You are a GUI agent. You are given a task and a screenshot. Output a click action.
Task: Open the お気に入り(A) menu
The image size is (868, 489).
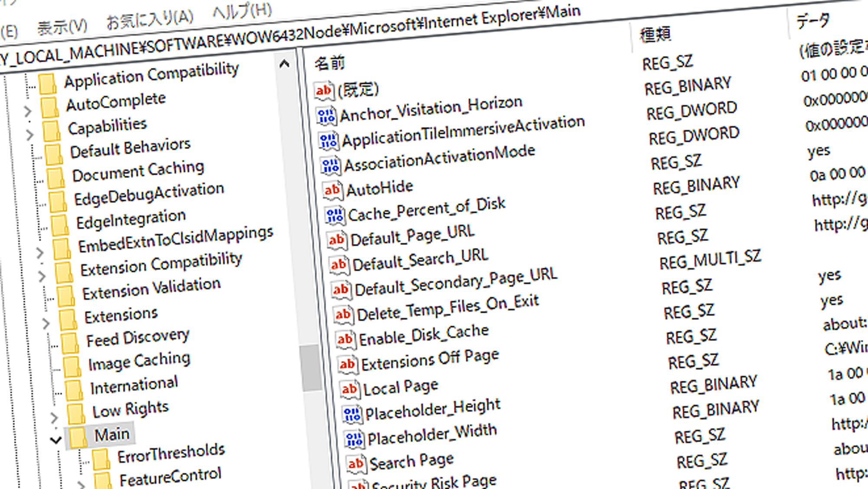pos(150,19)
